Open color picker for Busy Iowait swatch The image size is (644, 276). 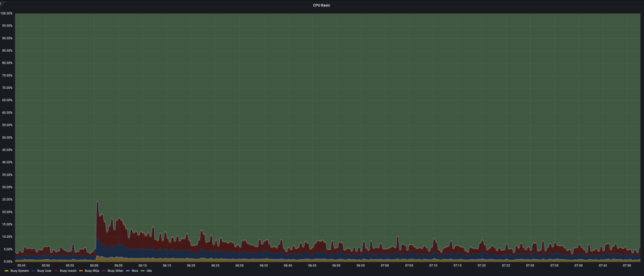pos(56,271)
